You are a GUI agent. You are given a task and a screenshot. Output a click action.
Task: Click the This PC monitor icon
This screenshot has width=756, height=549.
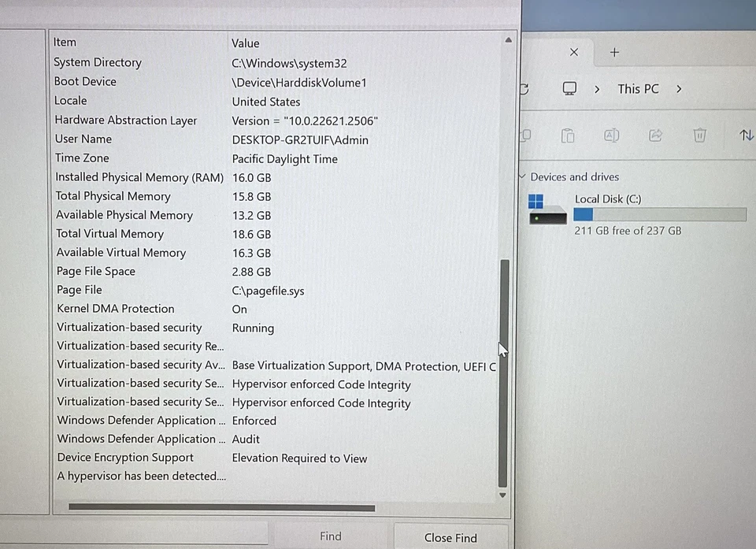click(x=569, y=89)
